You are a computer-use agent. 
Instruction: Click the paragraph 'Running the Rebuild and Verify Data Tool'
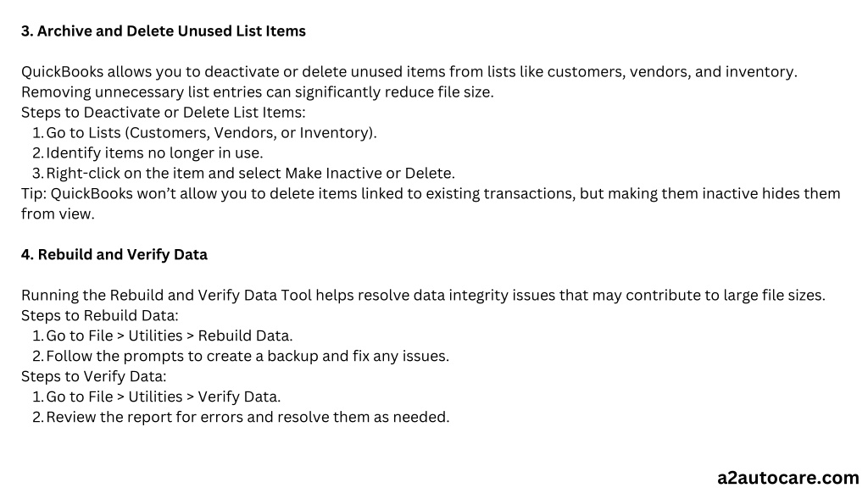point(423,295)
